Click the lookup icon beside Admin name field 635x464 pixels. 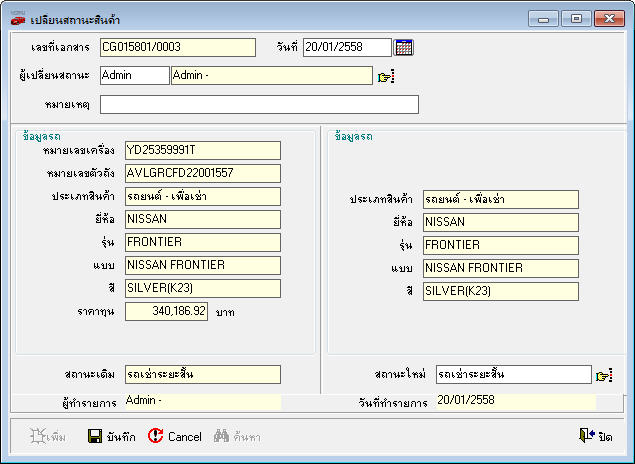point(386,76)
